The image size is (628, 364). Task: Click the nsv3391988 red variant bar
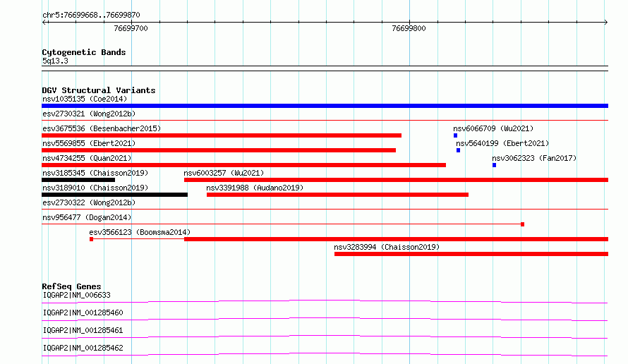tap(337, 195)
